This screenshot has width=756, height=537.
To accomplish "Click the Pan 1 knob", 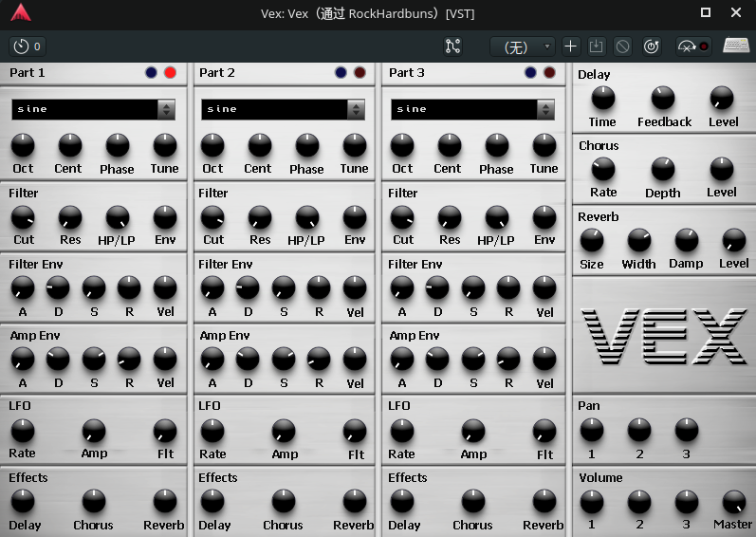I will (592, 431).
